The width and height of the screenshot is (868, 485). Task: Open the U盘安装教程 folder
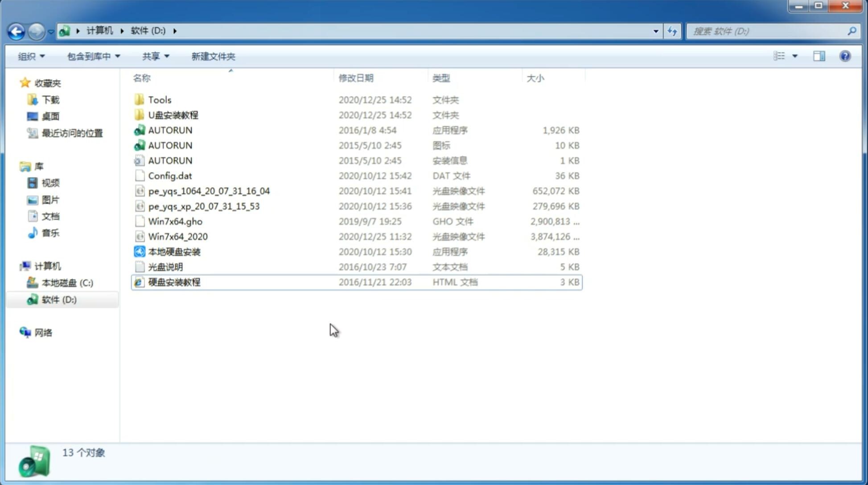(174, 115)
